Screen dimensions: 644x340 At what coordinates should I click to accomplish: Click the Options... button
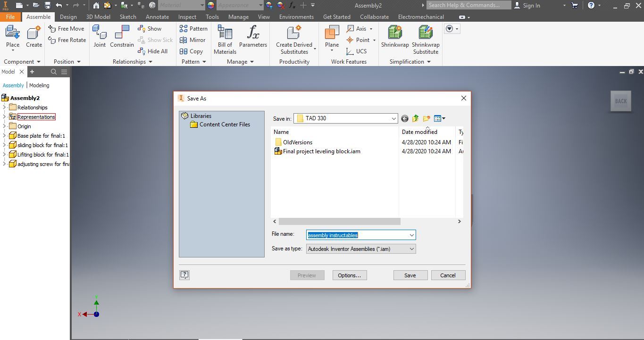click(x=349, y=275)
